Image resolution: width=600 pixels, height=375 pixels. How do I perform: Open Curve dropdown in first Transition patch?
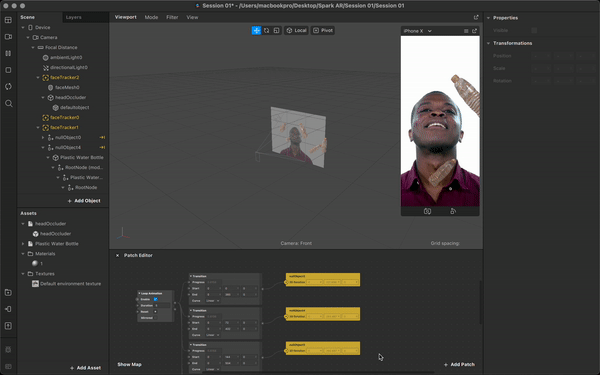coord(213,301)
